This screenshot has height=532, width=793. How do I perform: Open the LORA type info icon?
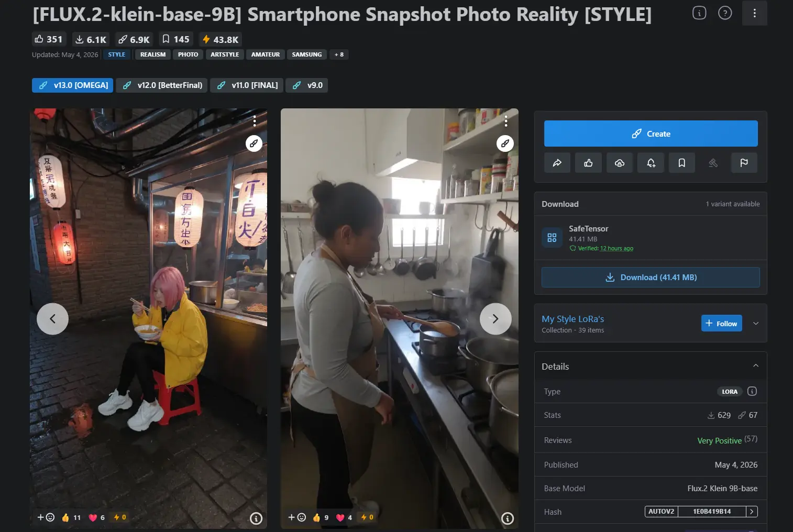click(752, 391)
